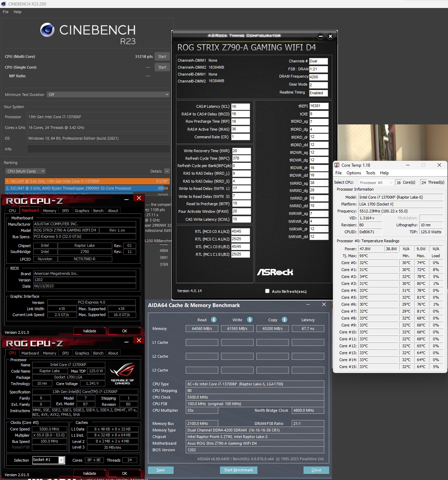Open the Tools menu in Core Temp
Screen dimensions: 448x480
370,173
